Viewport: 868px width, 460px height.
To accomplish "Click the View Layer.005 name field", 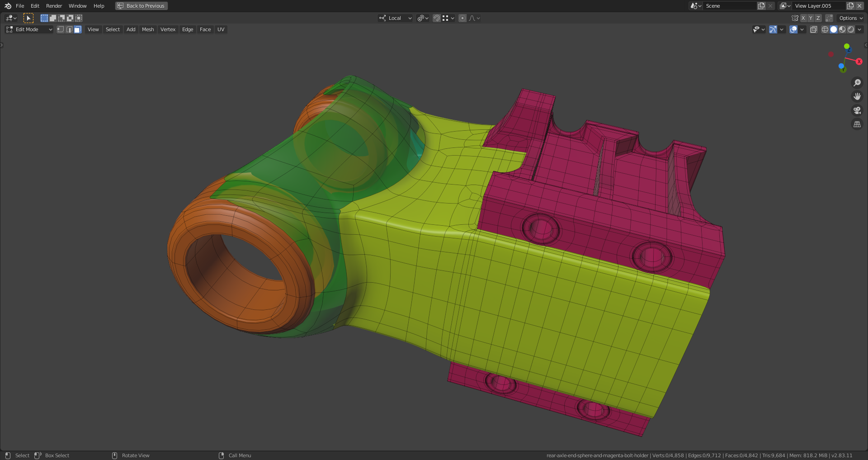I will [819, 6].
